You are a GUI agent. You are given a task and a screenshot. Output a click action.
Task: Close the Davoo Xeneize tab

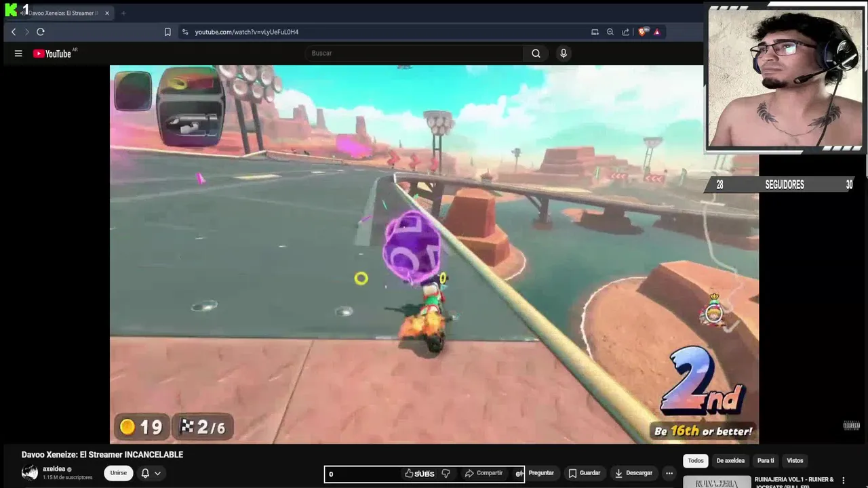[x=106, y=13]
